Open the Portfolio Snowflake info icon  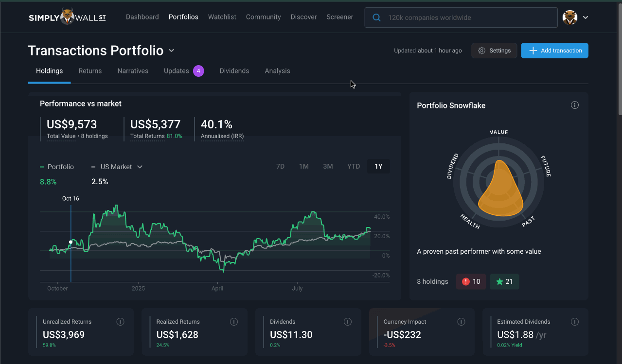tap(575, 105)
